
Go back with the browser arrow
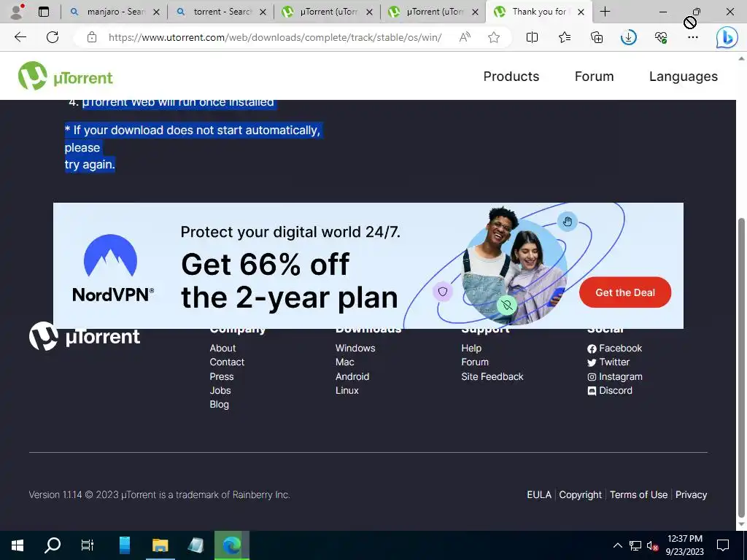20,37
